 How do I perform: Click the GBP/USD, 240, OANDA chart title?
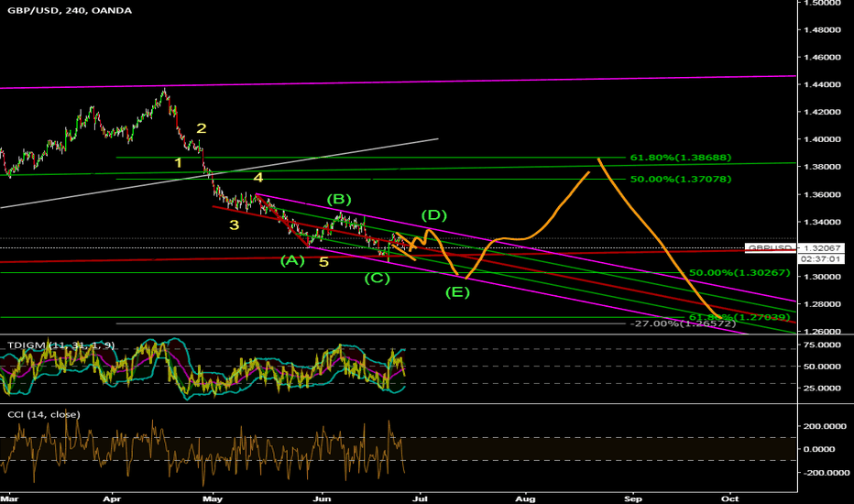click(x=69, y=10)
